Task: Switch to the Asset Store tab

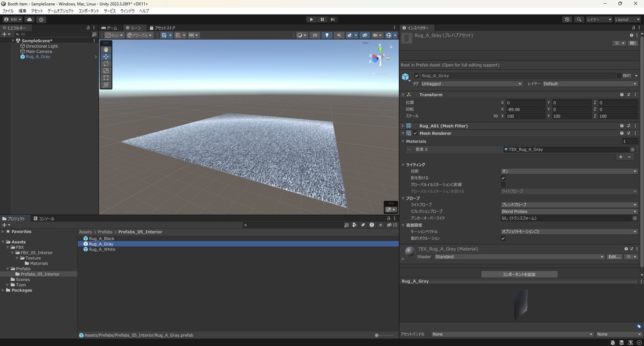Action: [x=163, y=28]
